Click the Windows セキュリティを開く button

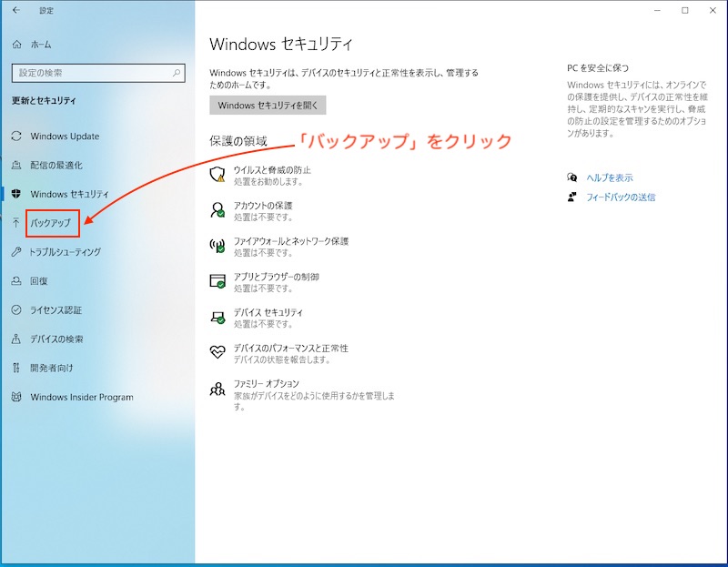268,106
